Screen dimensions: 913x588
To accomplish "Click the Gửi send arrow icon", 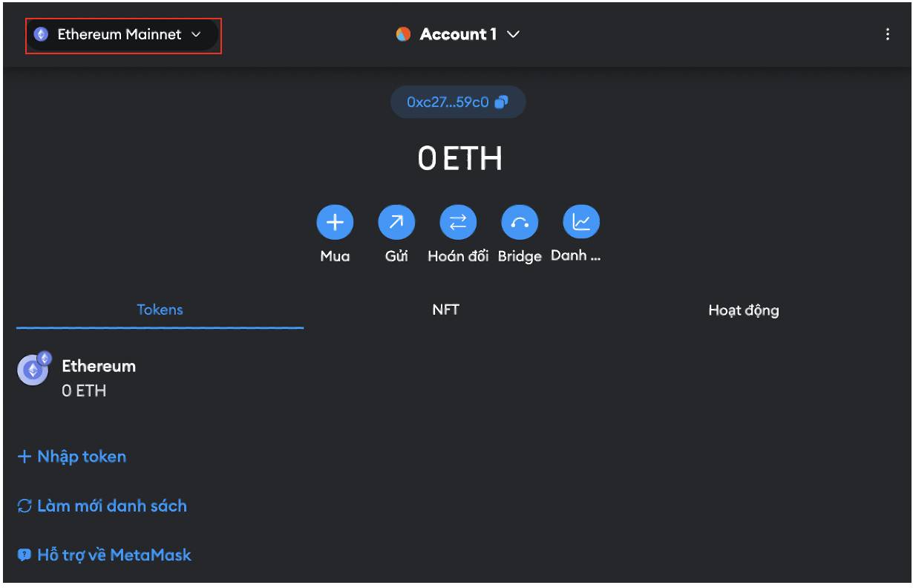I will pyautogui.click(x=396, y=221).
